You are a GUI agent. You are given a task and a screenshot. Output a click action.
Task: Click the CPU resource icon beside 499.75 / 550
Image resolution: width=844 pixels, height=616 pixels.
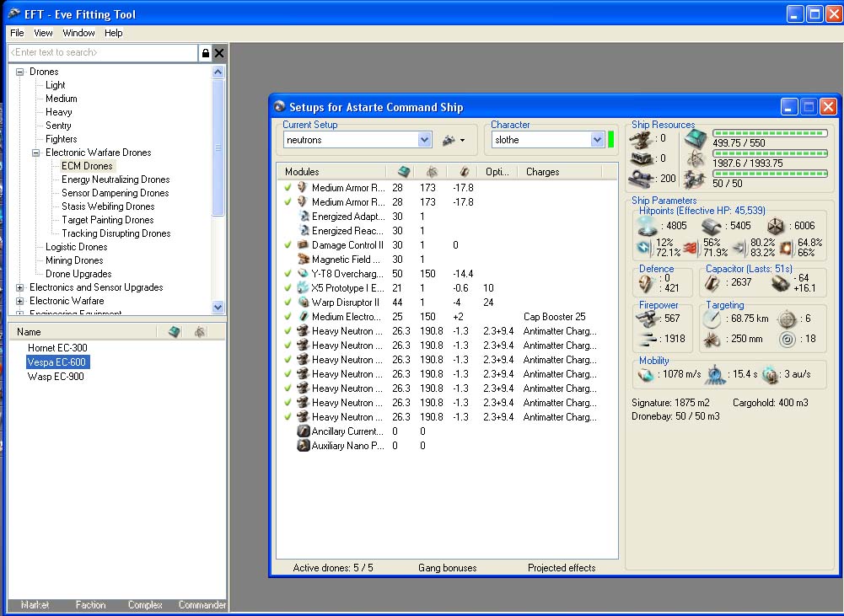pyautogui.click(x=696, y=139)
